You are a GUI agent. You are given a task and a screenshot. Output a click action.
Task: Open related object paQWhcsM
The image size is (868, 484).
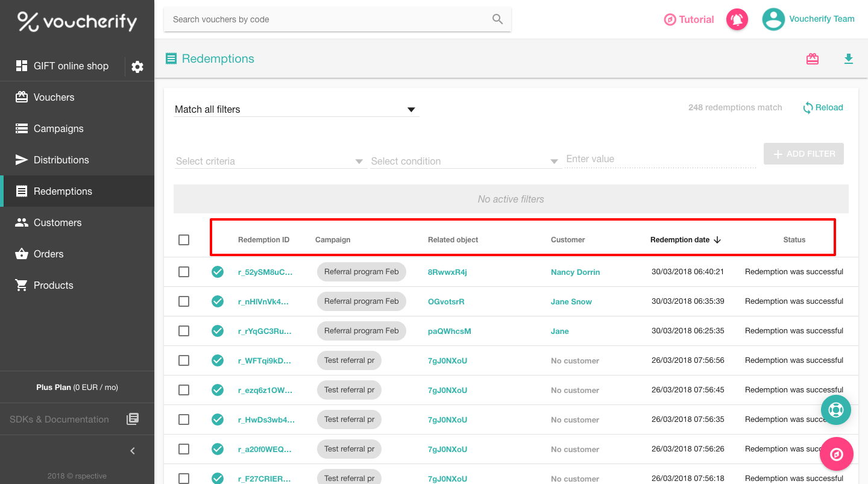tap(450, 331)
